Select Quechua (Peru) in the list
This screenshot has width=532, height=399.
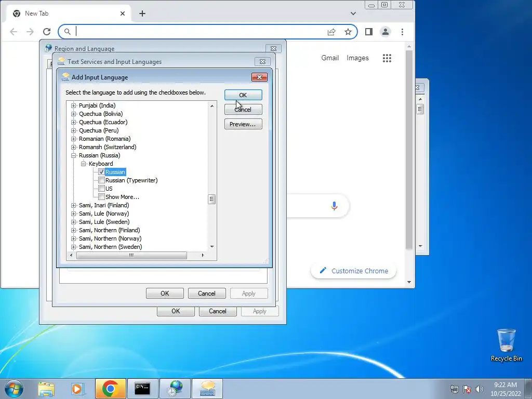click(99, 130)
